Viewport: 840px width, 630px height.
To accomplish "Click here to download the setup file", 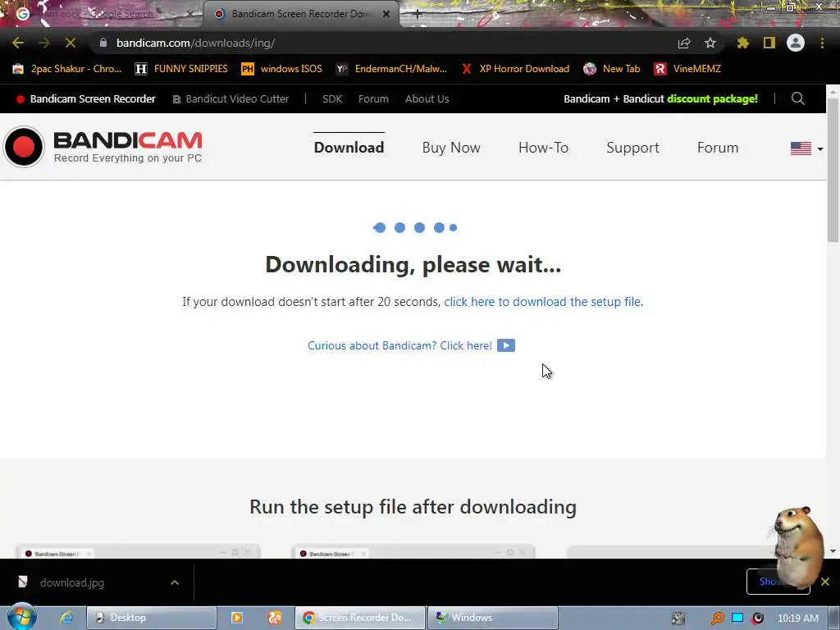I will [542, 302].
